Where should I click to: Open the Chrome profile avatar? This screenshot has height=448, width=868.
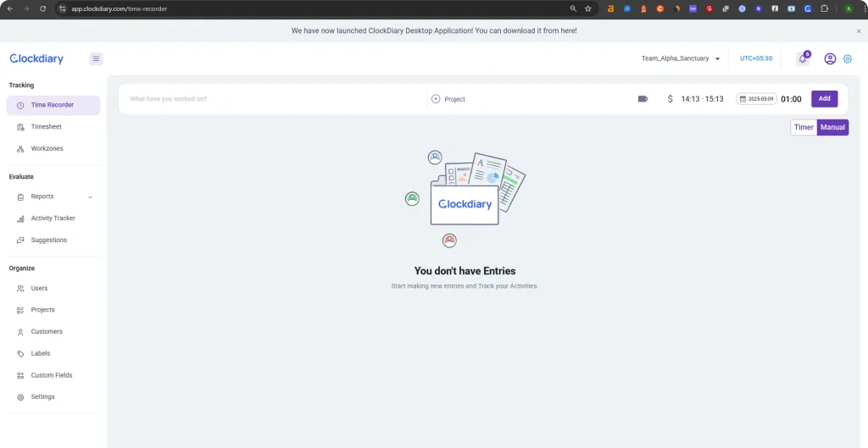(848, 8)
